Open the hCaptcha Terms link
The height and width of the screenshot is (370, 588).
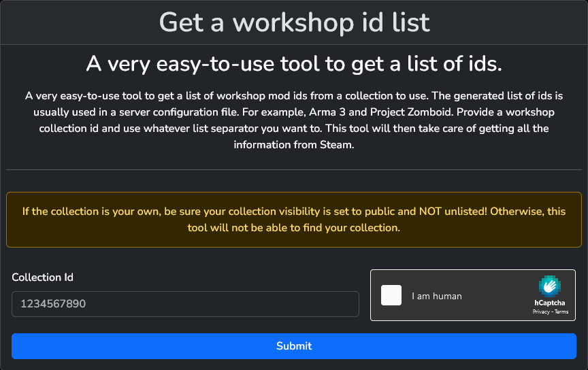[561, 312]
